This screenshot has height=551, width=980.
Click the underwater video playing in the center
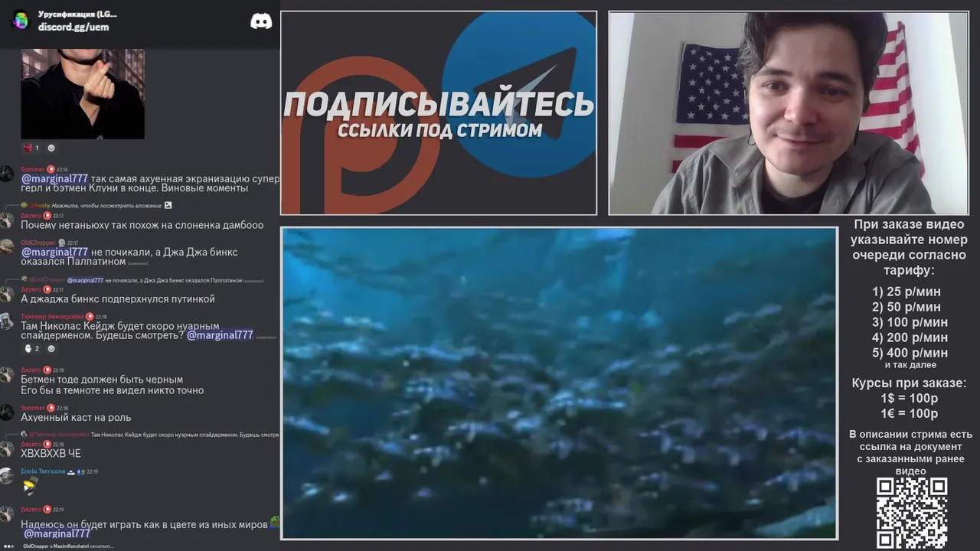(559, 383)
